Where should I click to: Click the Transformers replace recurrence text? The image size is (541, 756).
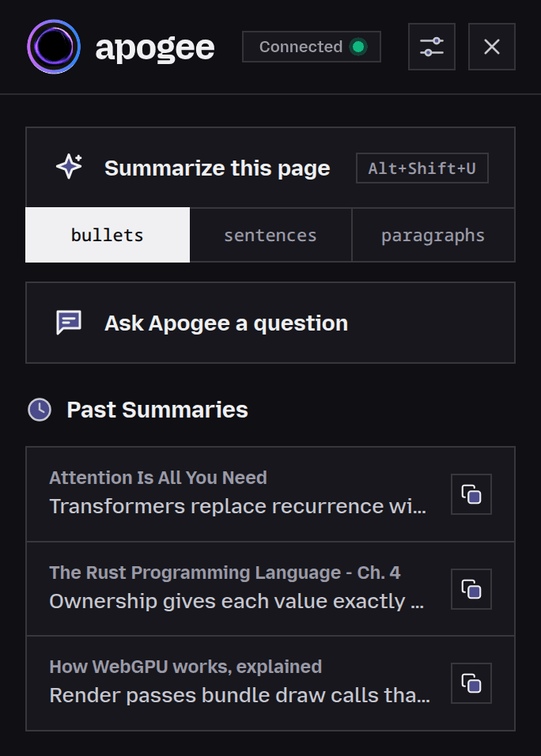point(238,506)
